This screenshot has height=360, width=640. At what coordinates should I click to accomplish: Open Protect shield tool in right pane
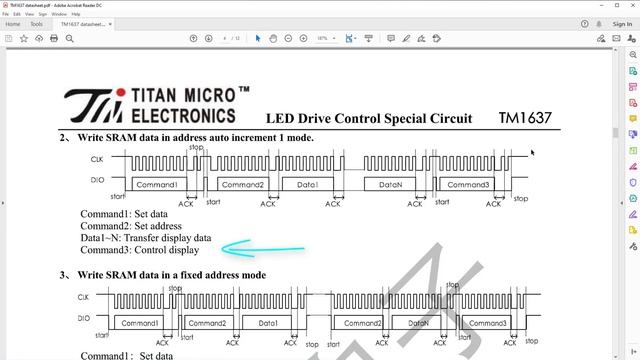633,182
